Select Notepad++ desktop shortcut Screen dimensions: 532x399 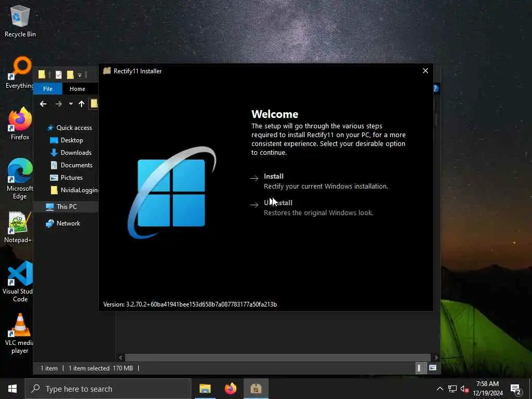pyautogui.click(x=18, y=227)
